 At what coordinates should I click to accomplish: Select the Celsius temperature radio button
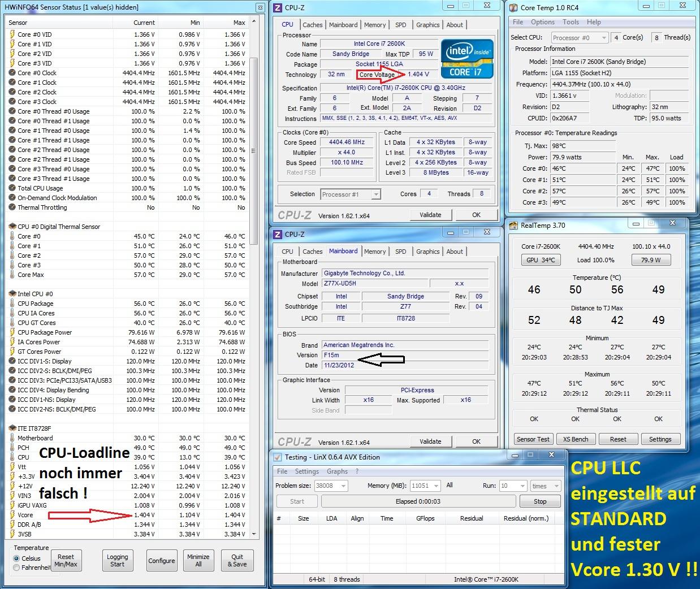coord(16,558)
